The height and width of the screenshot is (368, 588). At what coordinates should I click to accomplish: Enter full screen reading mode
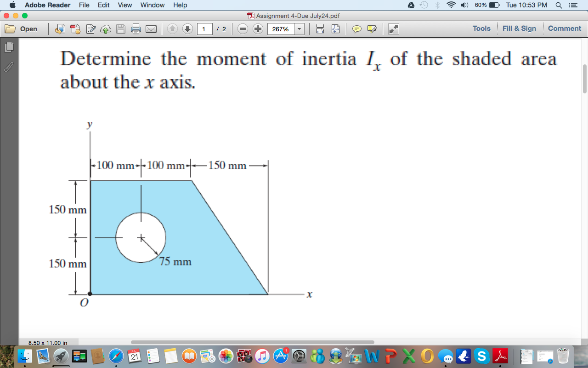(392, 29)
